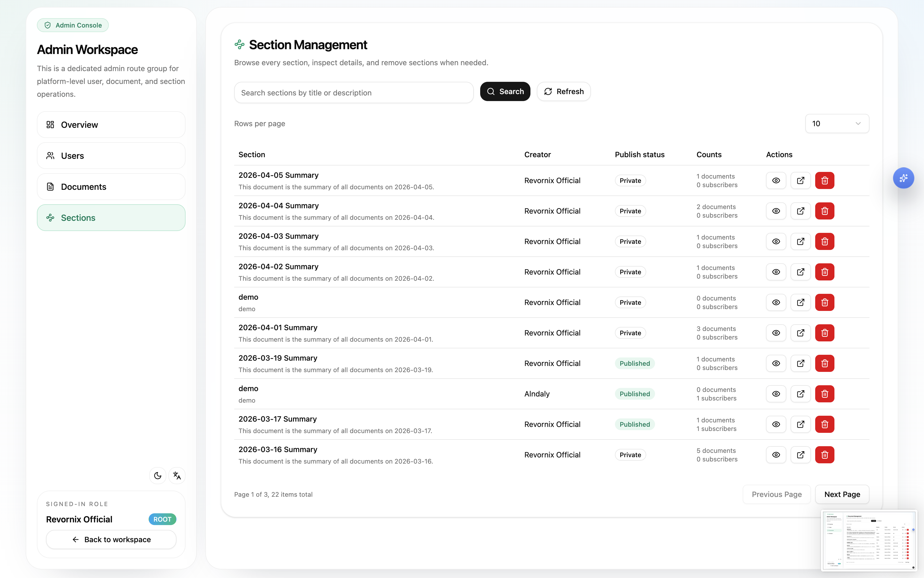Expand the rows per page dropdown
This screenshot has height=578, width=924.
[x=837, y=124]
